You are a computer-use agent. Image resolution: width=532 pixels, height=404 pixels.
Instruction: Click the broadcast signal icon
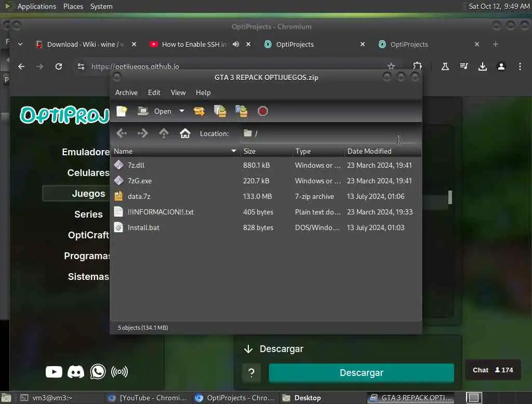click(119, 372)
